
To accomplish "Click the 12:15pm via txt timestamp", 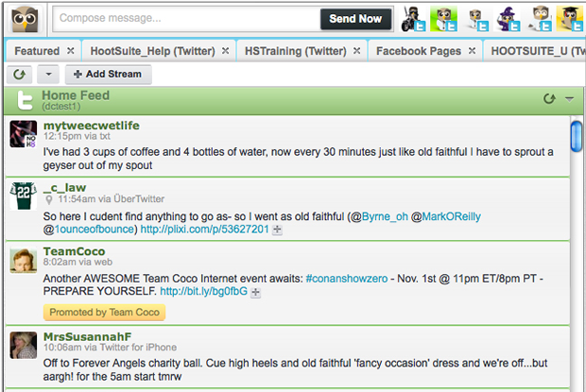I will pos(77,136).
